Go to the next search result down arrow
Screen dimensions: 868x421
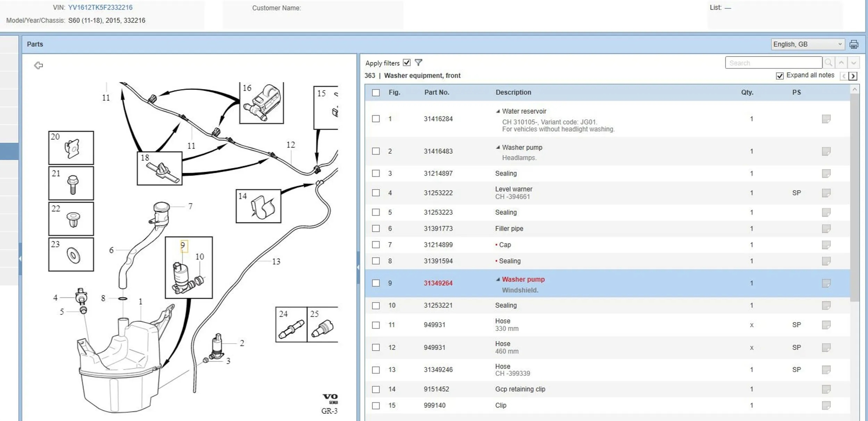pyautogui.click(x=854, y=63)
